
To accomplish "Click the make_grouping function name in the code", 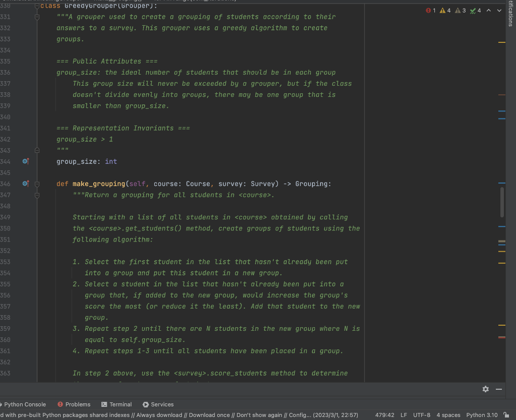I will [x=99, y=184].
